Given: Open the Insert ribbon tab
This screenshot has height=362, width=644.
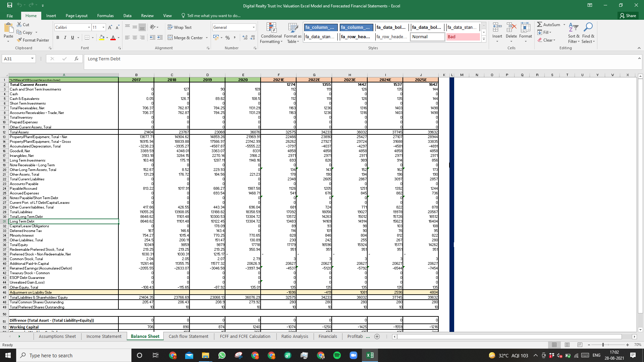Looking at the screenshot, I should [51, 16].
